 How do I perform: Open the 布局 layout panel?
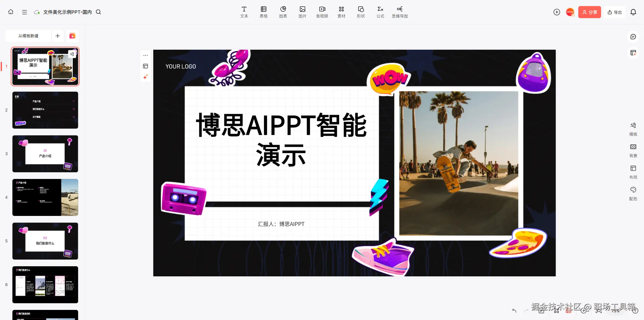click(x=633, y=172)
